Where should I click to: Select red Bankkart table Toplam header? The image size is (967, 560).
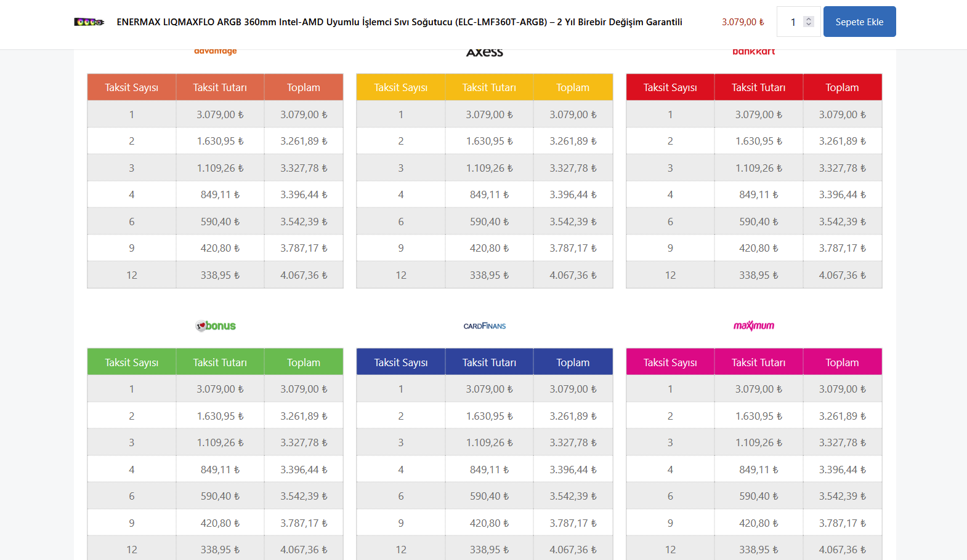point(843,87)
